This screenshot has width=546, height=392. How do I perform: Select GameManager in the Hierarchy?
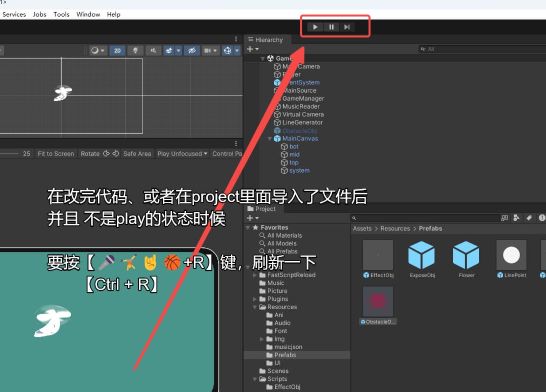[x=303, y=99]
